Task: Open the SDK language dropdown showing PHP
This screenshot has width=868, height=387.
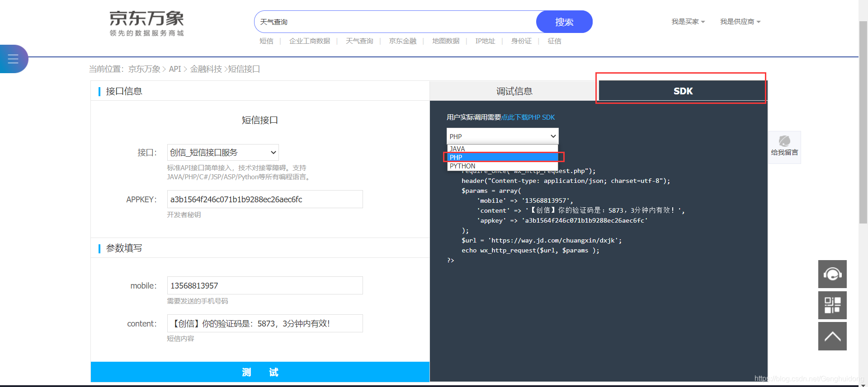Action: [x=502, y=136]
